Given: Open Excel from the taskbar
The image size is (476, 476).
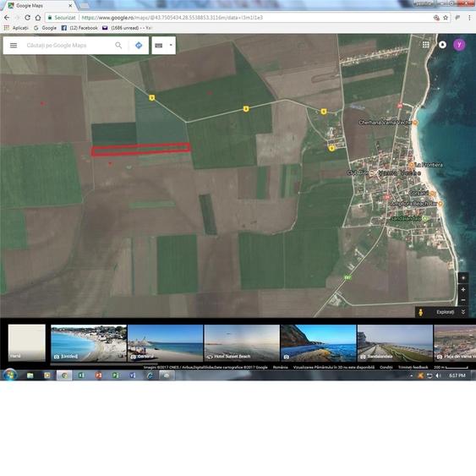Looking at the screenshot, I should point(81,375).
